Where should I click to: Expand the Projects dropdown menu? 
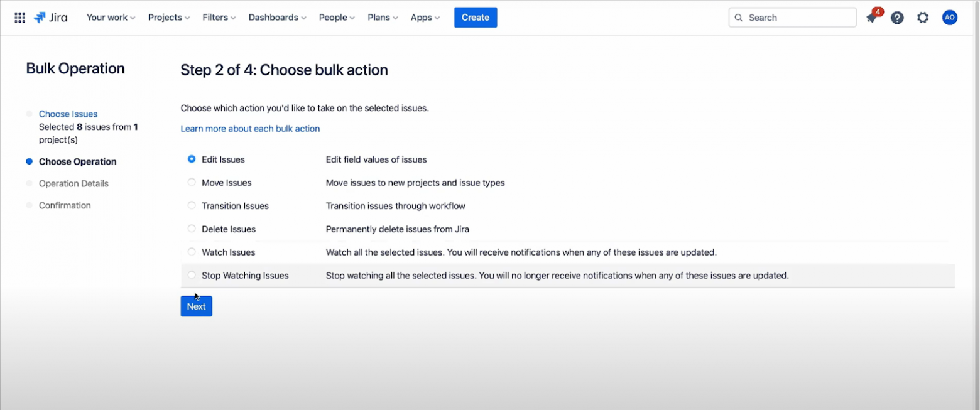point(168,18)
